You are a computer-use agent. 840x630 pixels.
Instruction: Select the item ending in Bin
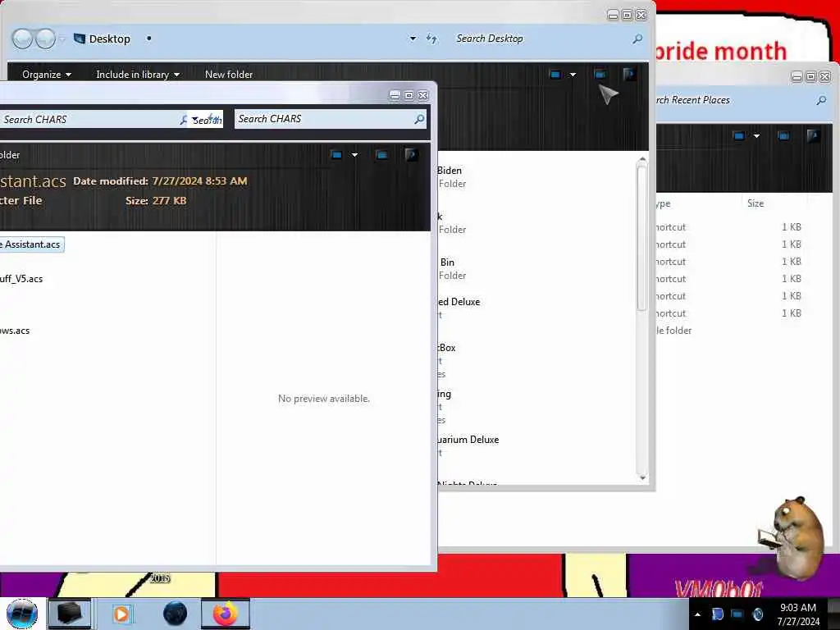[451, 268]
